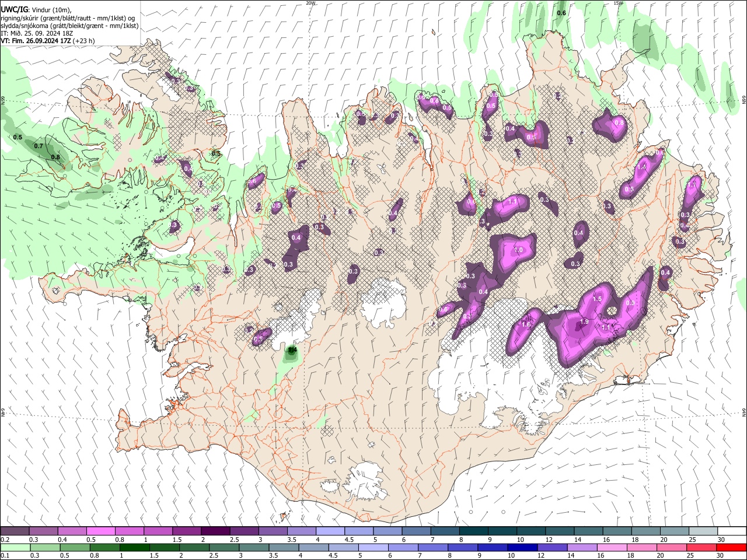Click the '0.2' label on top scale
Viewport: 747px width, 560px height.
[5, 540]
